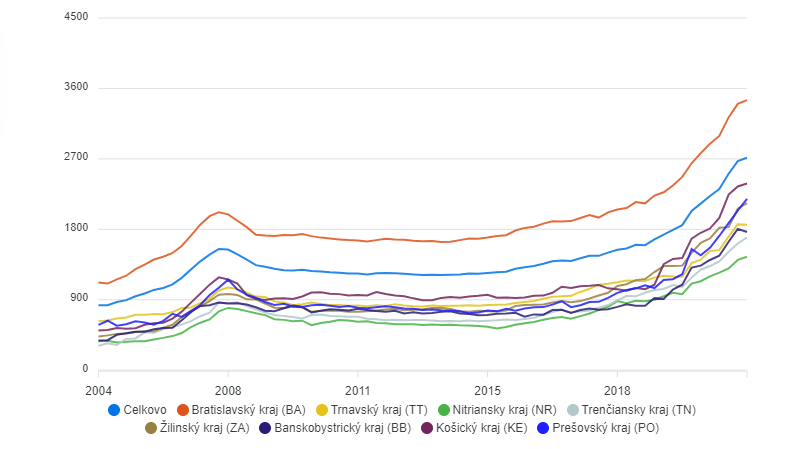This screenshot has width=798, height=449.
Task: Hide the Bratislavský kraj (BA) series label
Action: (x=247, y=410)
